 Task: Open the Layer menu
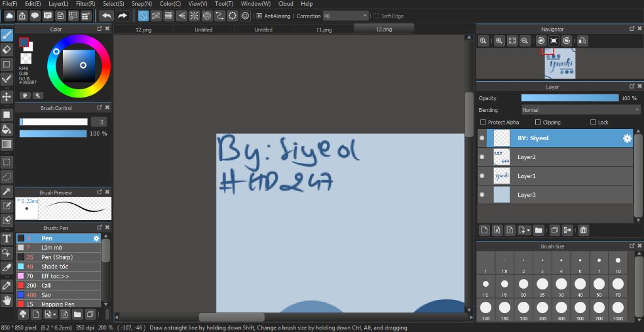[58, 4]
